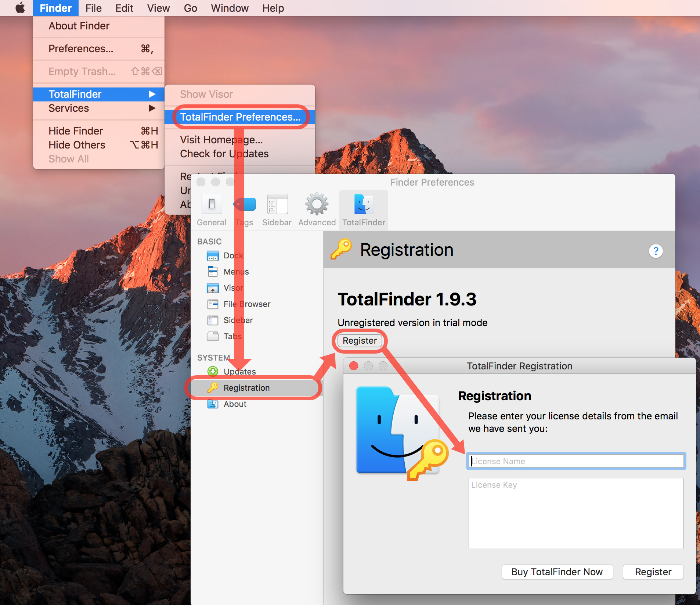This screenshot has width=700, height=605.
Task: Select Hide Finder menu entry
Action: click(x=99, y=131)
